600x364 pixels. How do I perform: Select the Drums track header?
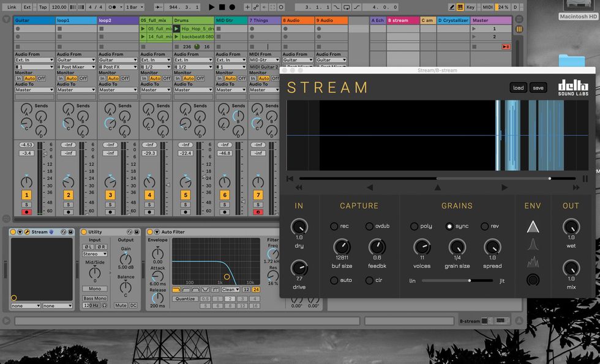tap(193, 20)
